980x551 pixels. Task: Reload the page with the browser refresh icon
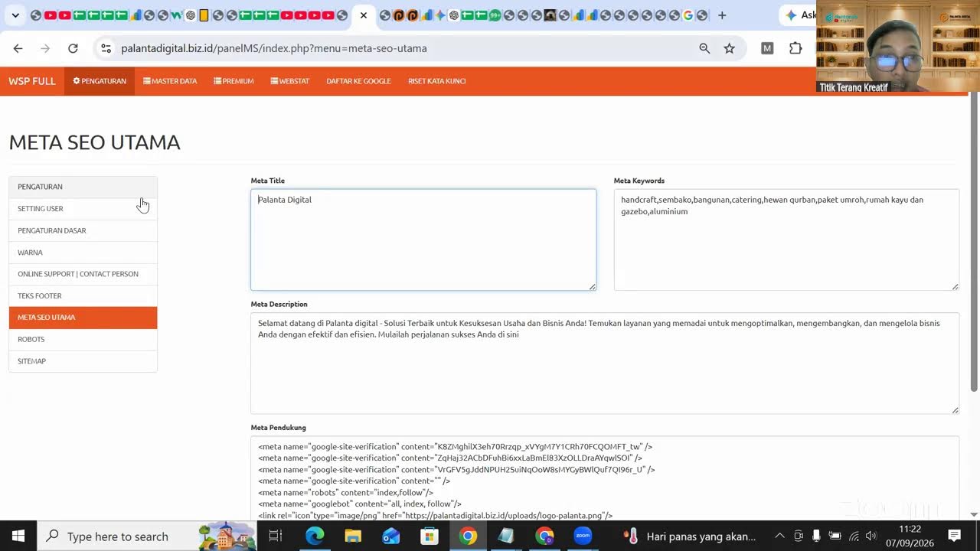[73, 48]
